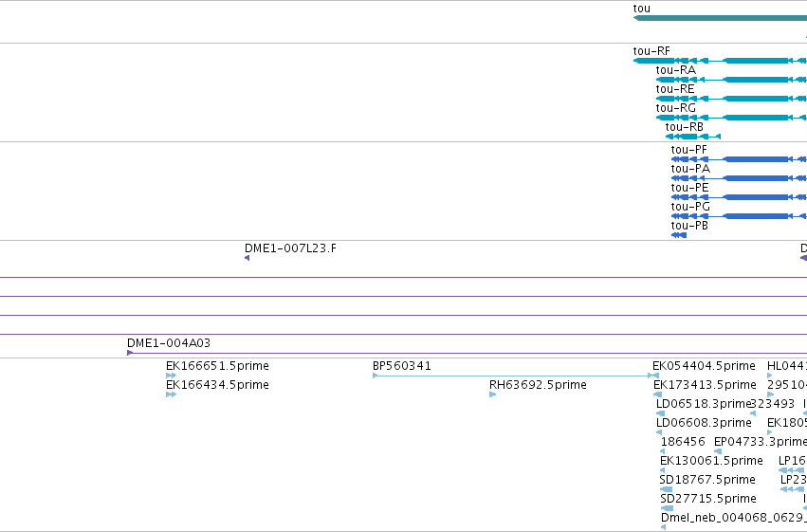The image size is (807, 532).
Task: Select the EP04733.3prime EST glyph
Action: click(x=718, y=451)
